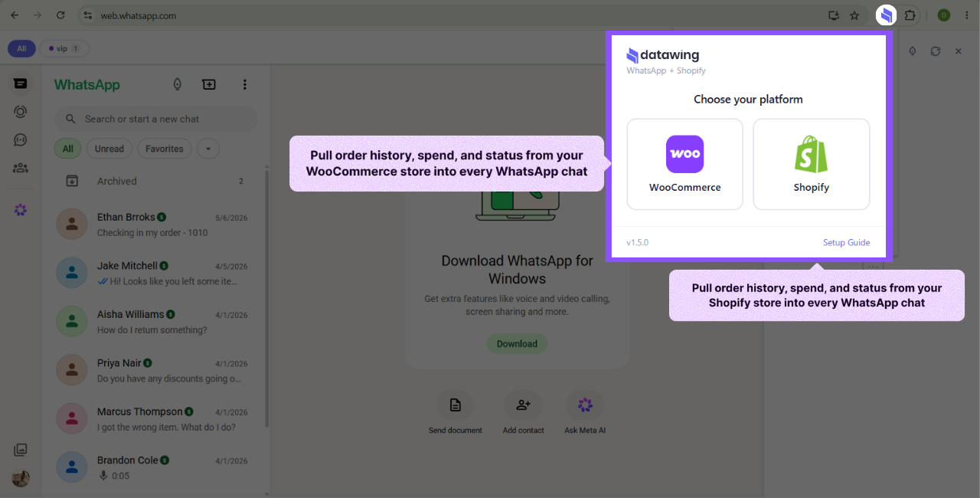The height and width of the screenshot is (498, 980).
Task: Start a new chat with the plus icon
Action: click(x=209, y=84)
